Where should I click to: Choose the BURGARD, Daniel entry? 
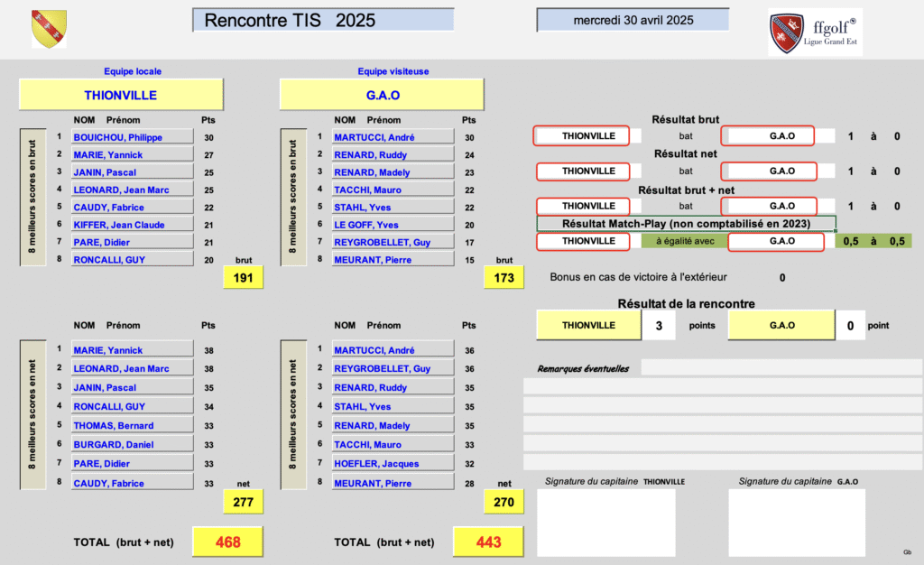[132, 444]
